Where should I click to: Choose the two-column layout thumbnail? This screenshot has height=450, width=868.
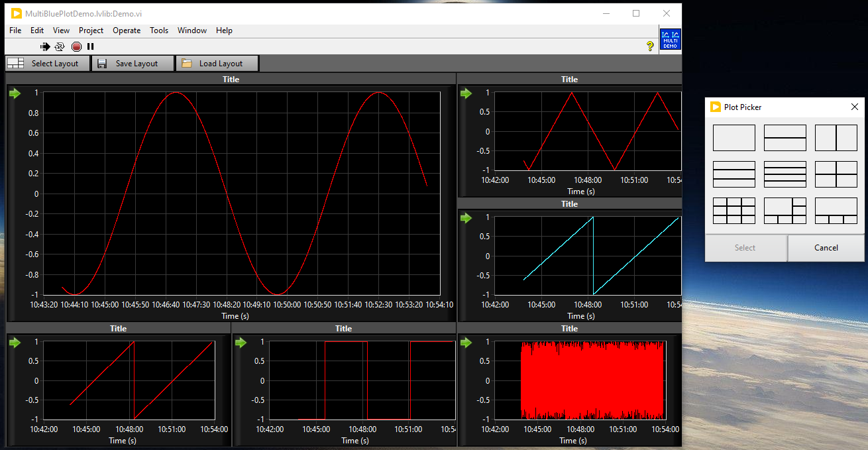836,137
